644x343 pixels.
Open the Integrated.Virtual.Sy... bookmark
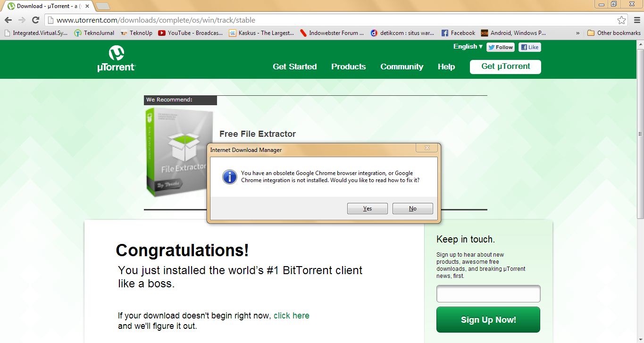pos(36,33)
